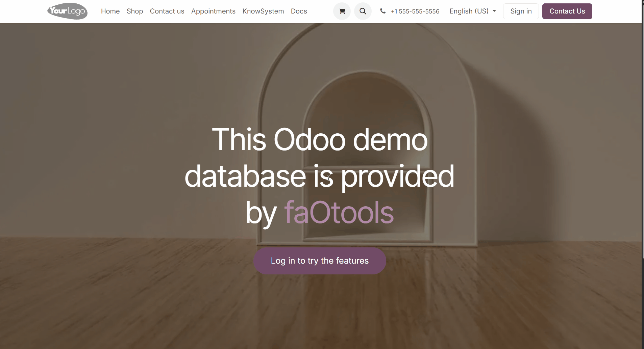Viewport: 644px width, 349px height.
Task: Click the Sign in button
Action: [x=521, y=11]
